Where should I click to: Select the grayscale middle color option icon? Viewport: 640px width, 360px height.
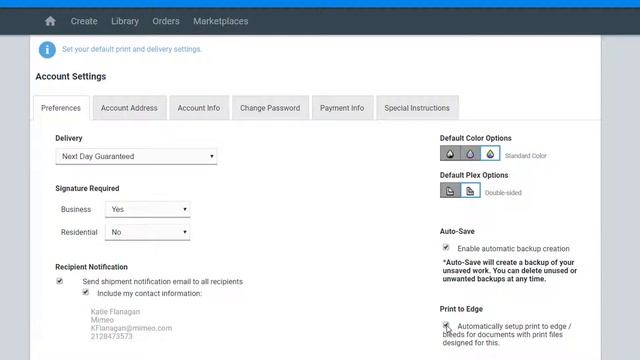(x=470, y=154)
